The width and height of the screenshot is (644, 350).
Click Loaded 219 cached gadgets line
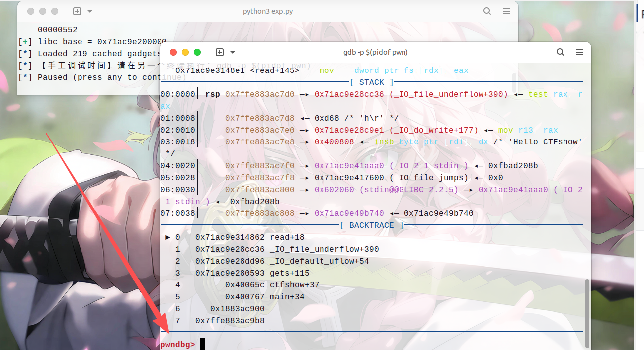click(90, 54)
